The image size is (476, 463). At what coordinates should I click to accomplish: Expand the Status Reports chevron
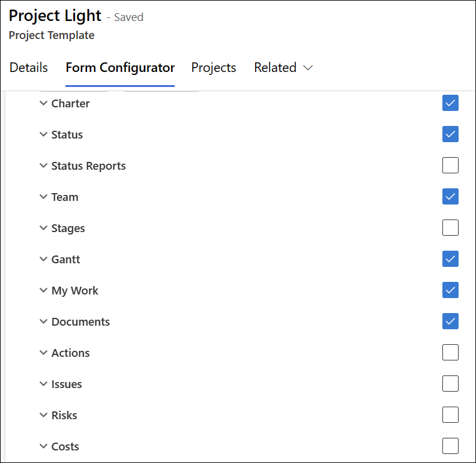click(x=43, y=166)
